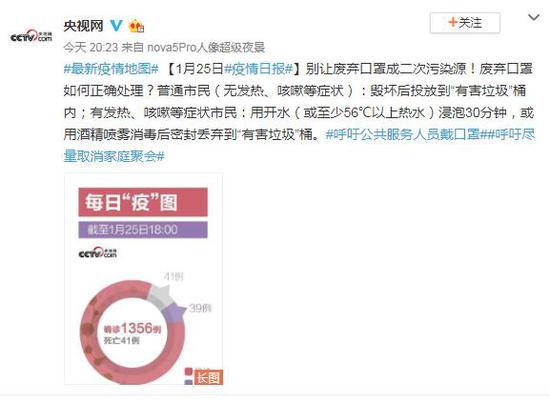Viewport: 550px width, 403px height.
Task: Open the #最新疫情地图# hashtag
Action: coord(111,69)
